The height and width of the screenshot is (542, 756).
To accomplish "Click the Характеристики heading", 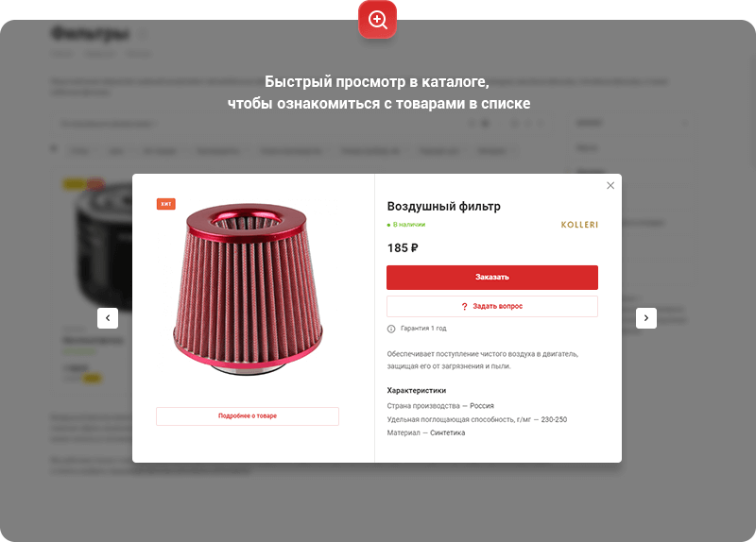I will [x=417, y=390].
